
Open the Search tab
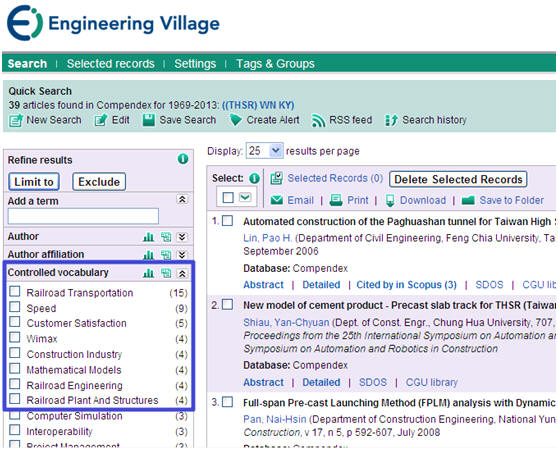point(27,64)
